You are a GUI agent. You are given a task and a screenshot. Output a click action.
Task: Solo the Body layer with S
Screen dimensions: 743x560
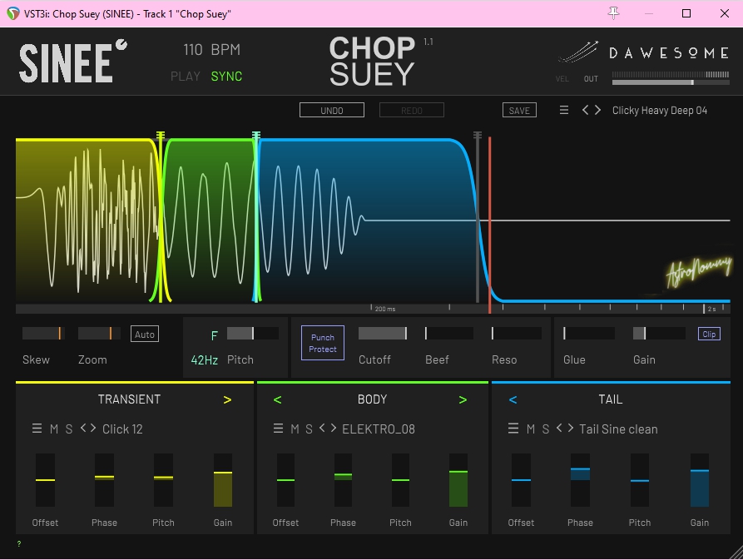pos(309,429)
